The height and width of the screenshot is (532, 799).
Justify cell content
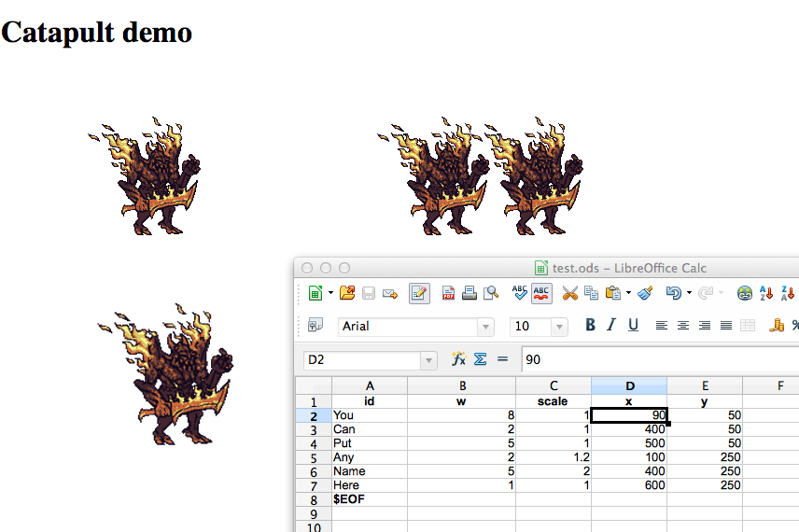(x=726, y=325)
